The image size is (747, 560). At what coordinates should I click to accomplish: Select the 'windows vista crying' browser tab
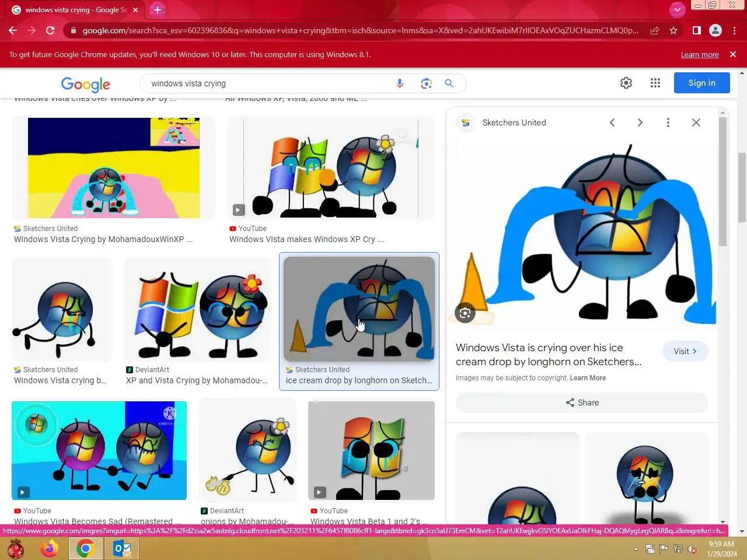[75, 10]
